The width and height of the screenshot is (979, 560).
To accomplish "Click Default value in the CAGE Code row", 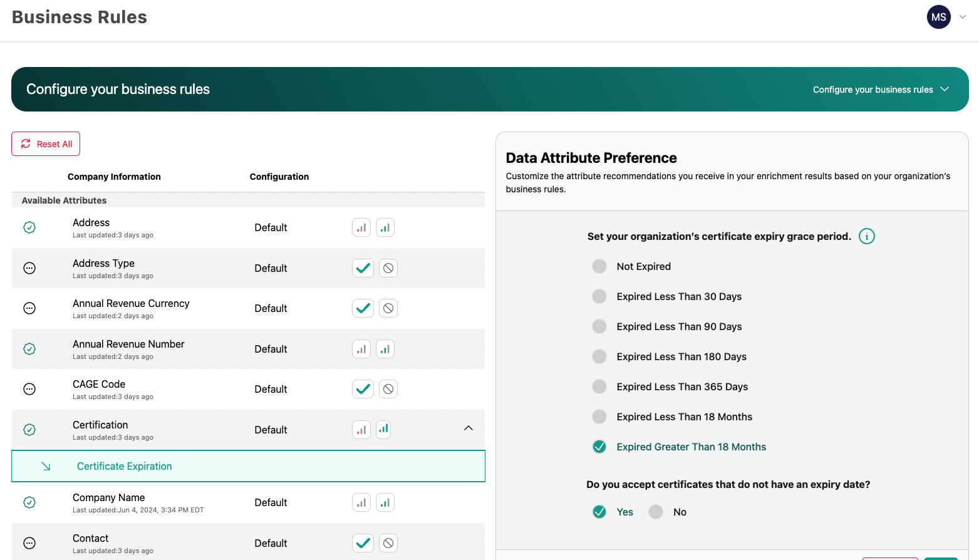I will (271, 389).
